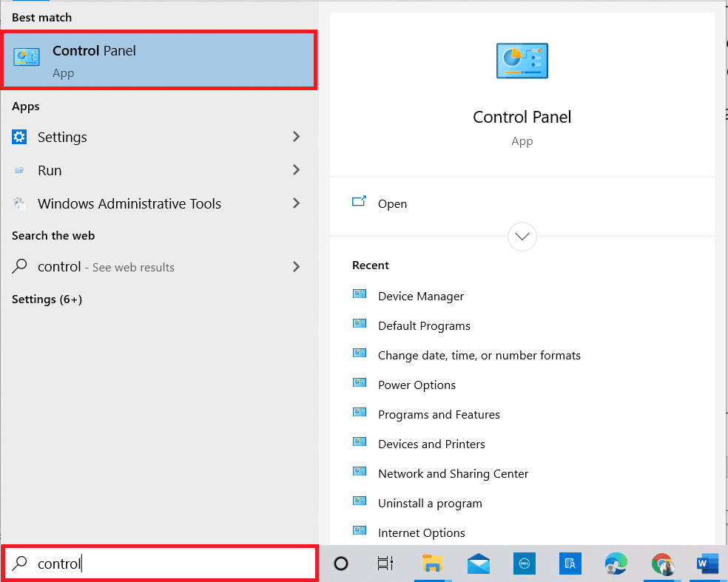Click the icon next to Programs and Features
728x582 pixels.
[360, 412]
